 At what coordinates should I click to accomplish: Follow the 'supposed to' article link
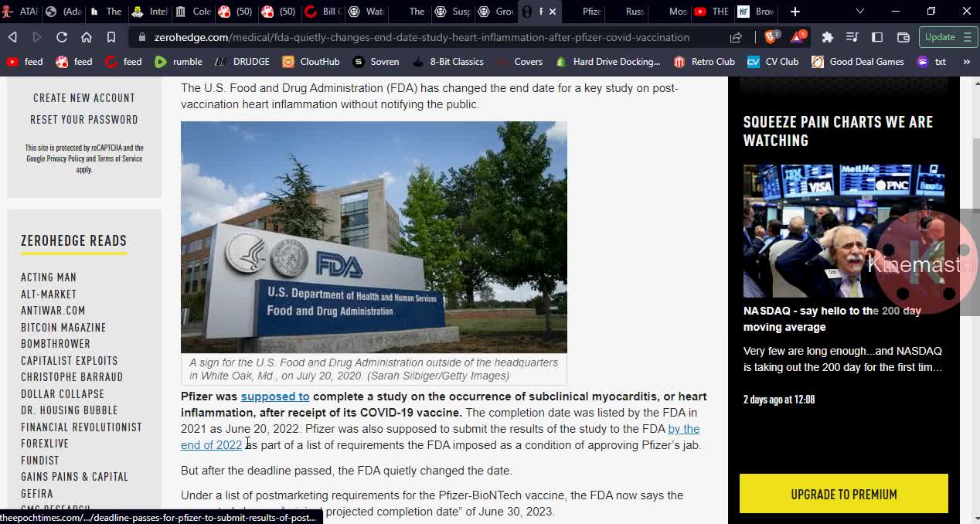[x=275, y=396]
